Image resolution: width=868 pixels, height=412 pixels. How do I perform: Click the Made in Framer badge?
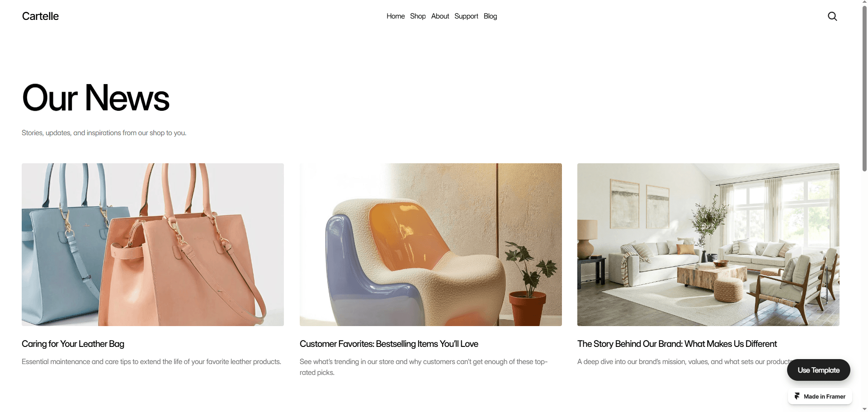(820, 397)
